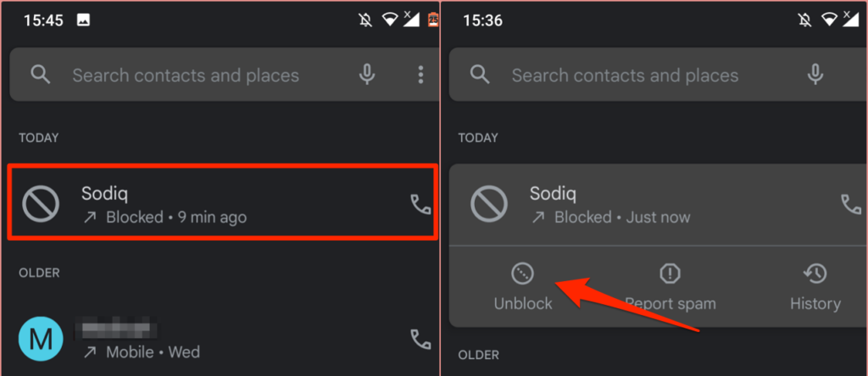Click the right 'Search contacts and places' field
The width and height of the screenshot is (868, 376).
[x=658, y=75]
